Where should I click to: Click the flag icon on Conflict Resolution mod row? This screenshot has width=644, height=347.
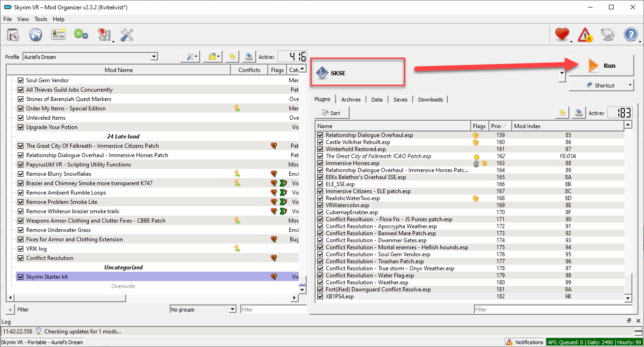coord(274,258)
